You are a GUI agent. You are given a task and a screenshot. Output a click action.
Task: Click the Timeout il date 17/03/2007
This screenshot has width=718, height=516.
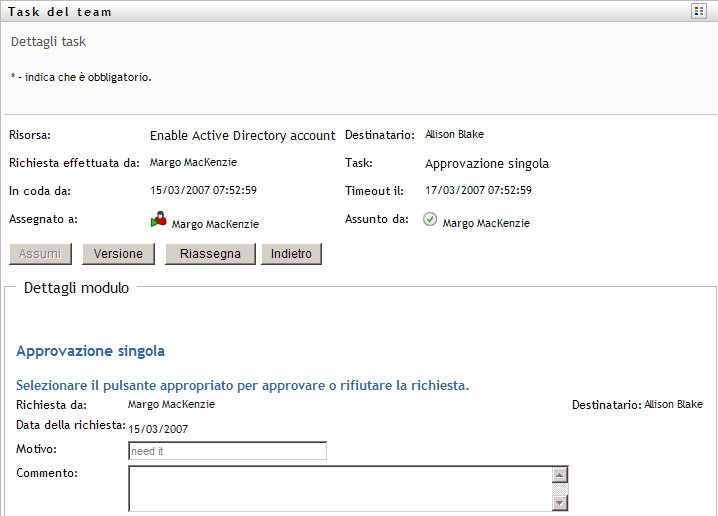[x=478, y=190]
